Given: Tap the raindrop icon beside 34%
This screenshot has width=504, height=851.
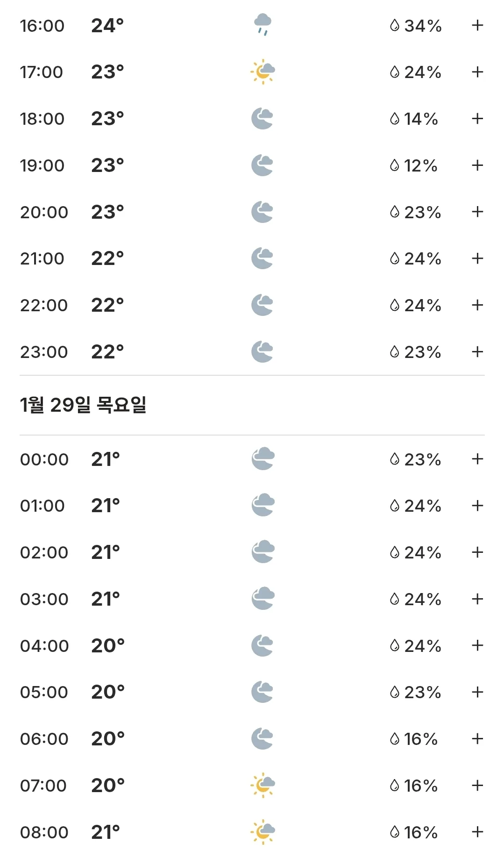Looking at the screenshot, I should [x=395, y=25].
